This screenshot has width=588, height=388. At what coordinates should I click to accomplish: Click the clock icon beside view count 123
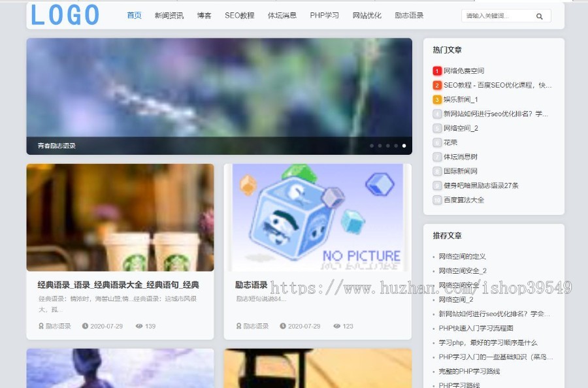pyautogui.click(x=283, y=326)
